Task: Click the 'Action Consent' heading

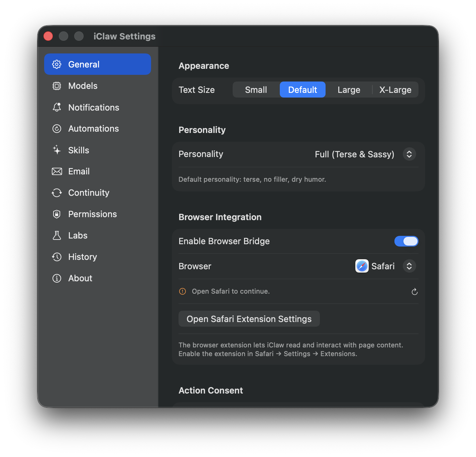Action: pyautogui.click(x=211, y=390)
